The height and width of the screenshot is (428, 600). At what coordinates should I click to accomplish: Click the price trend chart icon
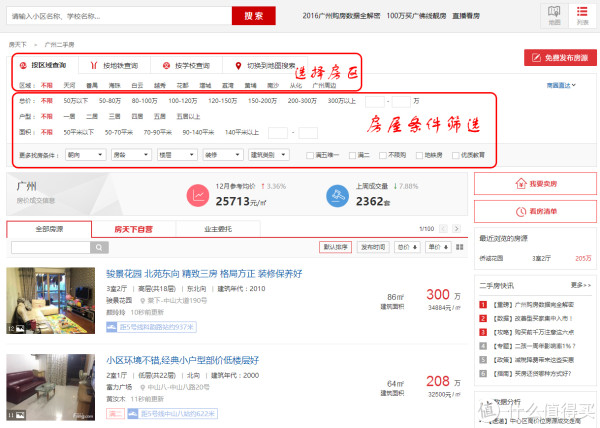pos(198,195)
